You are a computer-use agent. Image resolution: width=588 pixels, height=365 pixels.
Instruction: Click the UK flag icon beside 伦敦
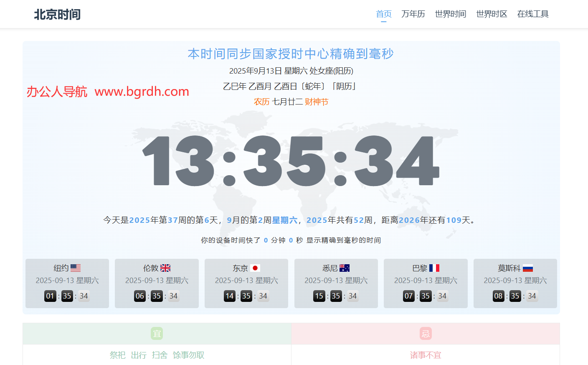[x=165, y=268]
